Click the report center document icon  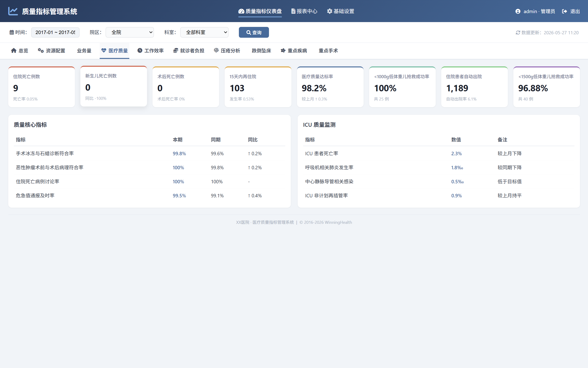coord(293,11)
